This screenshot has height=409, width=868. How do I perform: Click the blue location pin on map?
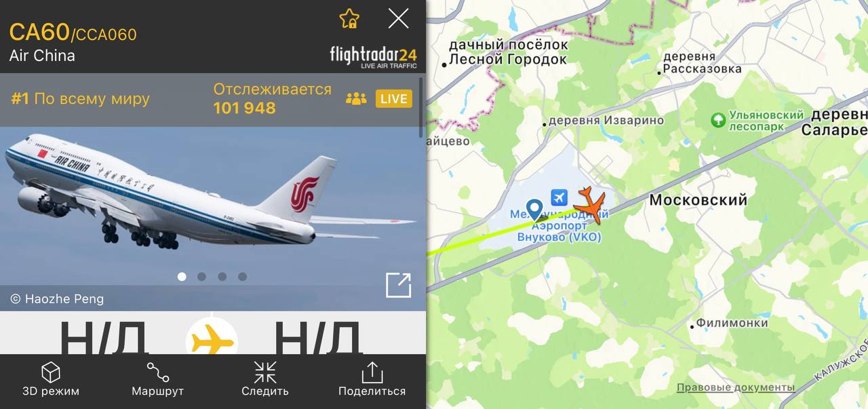pos(535,209)
